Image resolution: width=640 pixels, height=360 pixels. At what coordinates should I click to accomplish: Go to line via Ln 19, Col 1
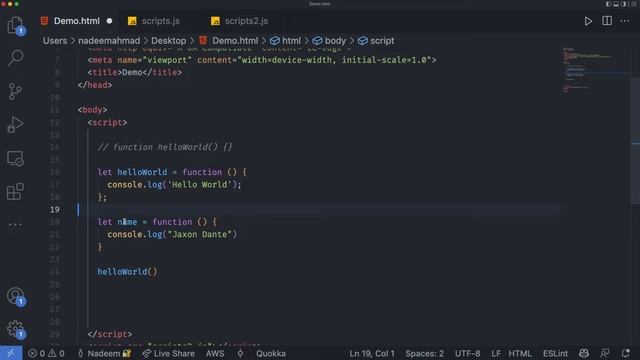(372, 353)
